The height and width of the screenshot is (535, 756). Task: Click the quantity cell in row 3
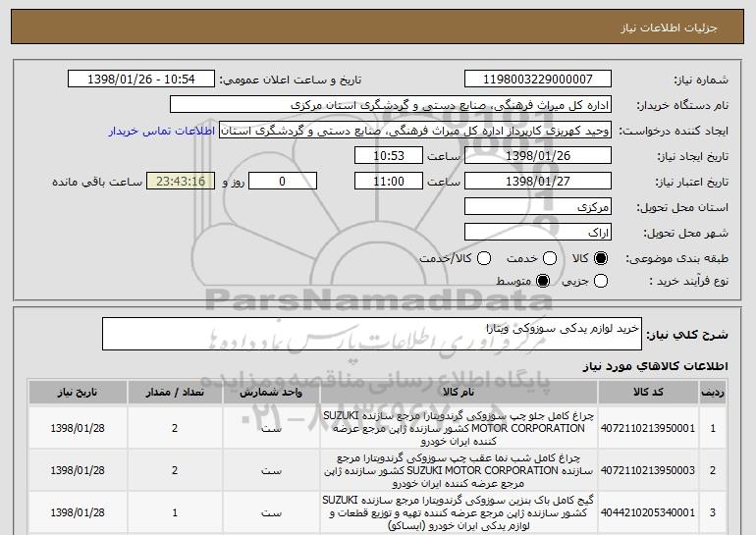click(175, 512)
